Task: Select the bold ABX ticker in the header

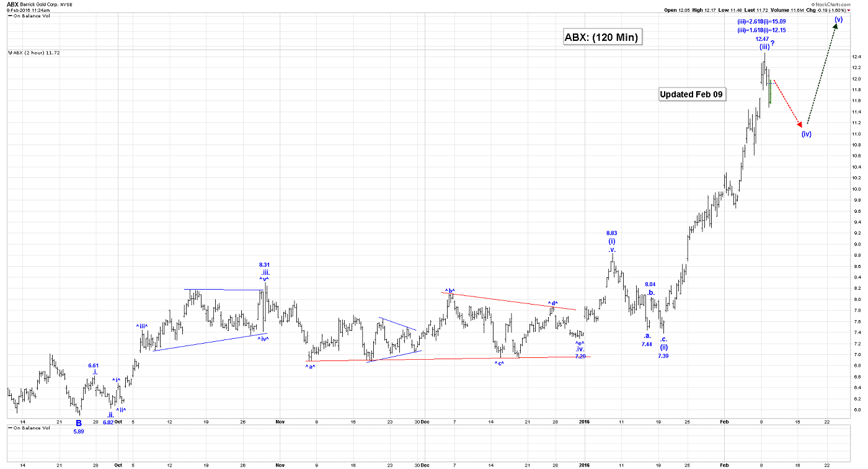Action: click(x=13, y=4)
